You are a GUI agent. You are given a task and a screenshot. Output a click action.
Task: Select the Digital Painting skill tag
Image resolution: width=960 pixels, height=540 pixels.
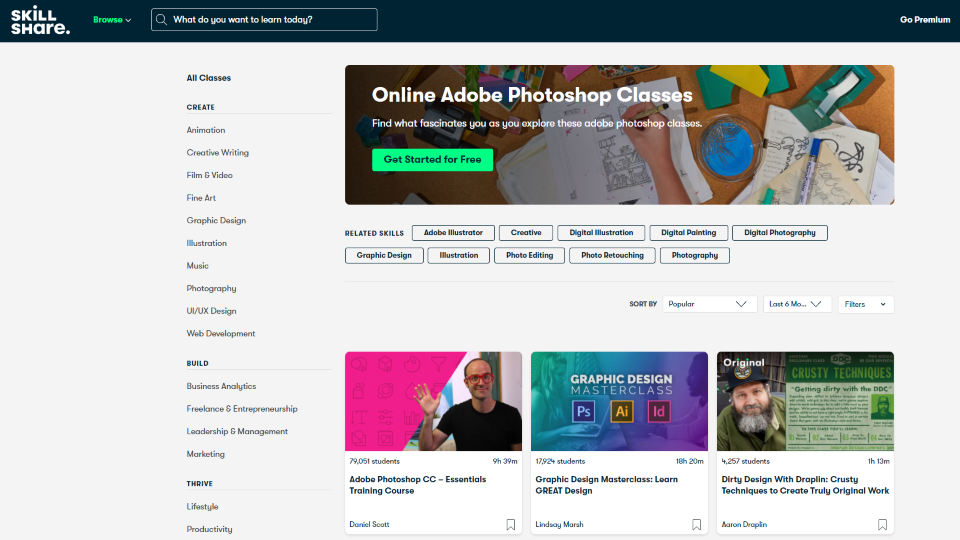[689, 233]
